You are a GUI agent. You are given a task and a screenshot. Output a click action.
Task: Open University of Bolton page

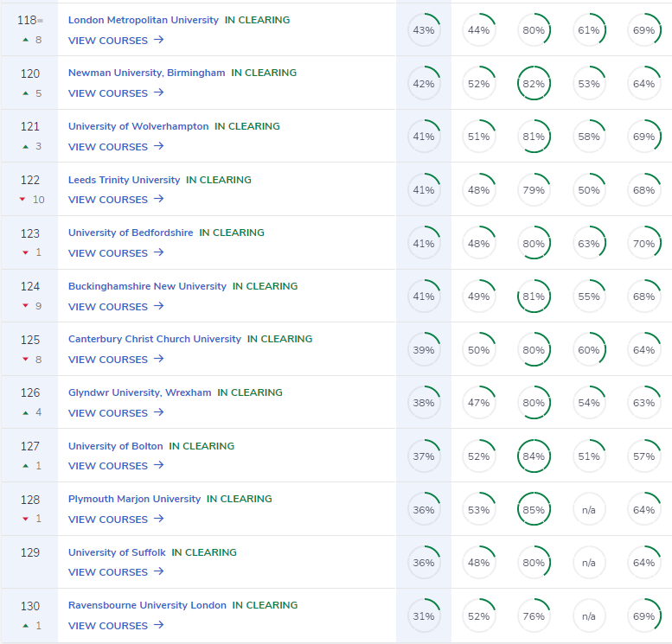click(115, 446)
